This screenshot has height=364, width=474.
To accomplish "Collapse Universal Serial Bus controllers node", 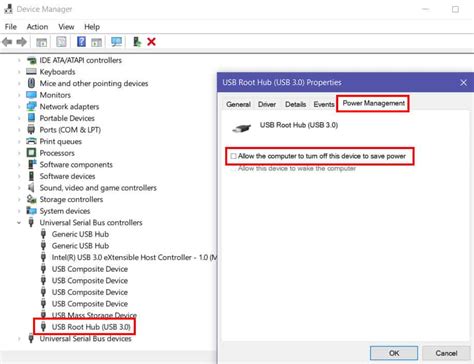I will 19,223.
